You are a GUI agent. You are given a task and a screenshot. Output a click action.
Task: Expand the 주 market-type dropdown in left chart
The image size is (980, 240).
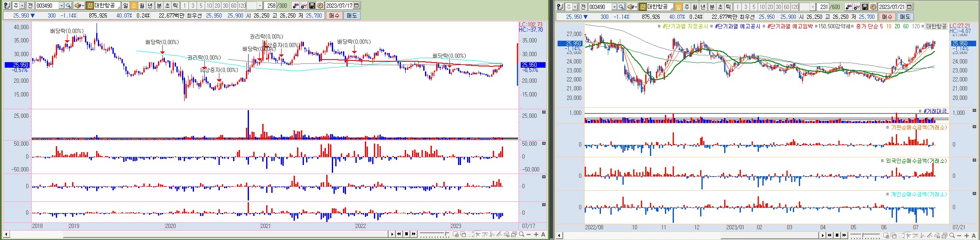point(22,6)
